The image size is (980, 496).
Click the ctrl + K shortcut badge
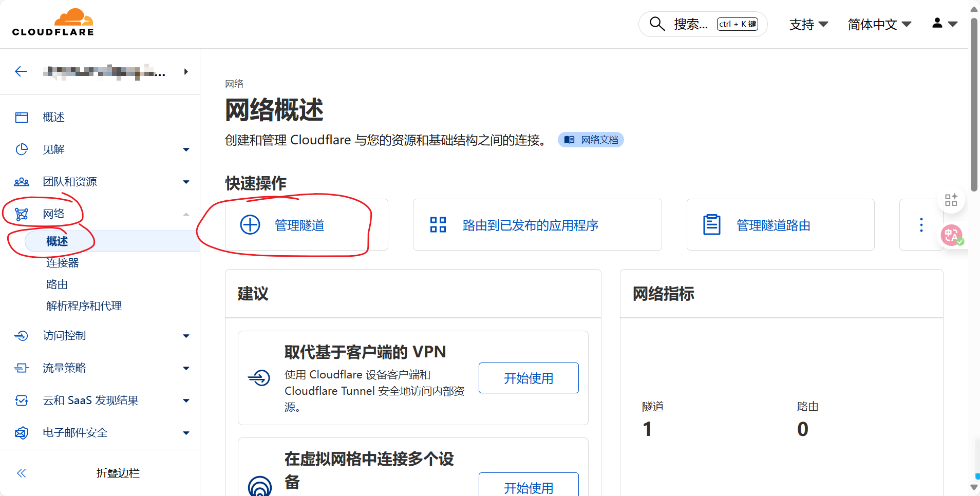click(738, 24)
